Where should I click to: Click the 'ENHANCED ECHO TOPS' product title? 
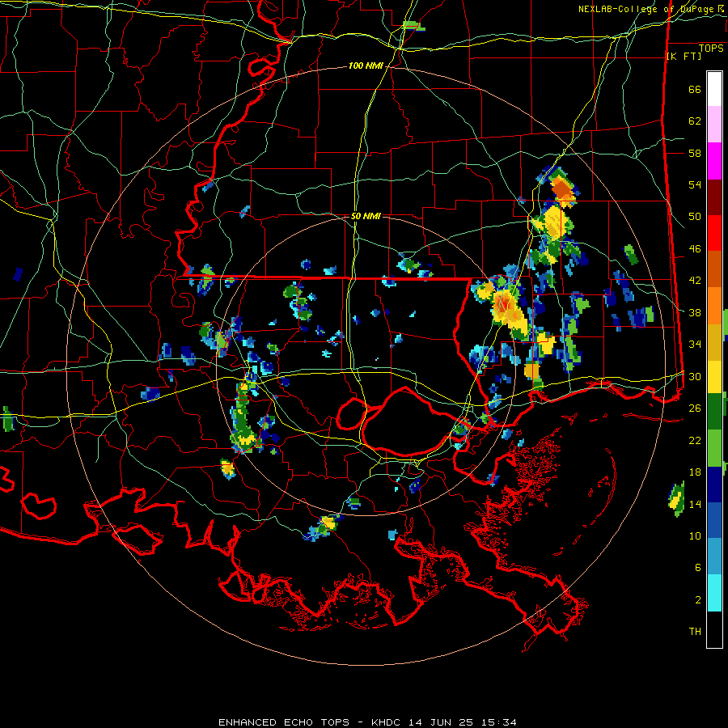click(284, 722)
